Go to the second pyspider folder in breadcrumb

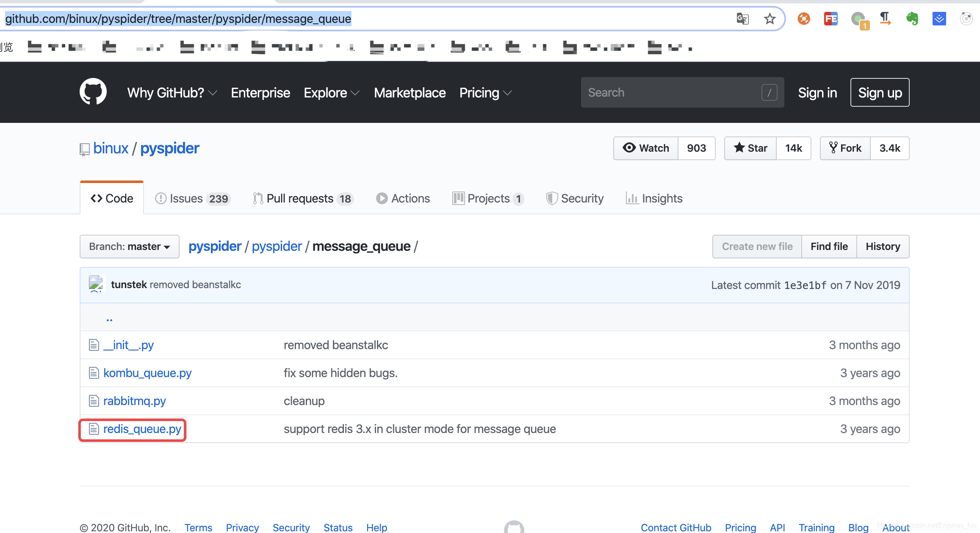[277, 246]
